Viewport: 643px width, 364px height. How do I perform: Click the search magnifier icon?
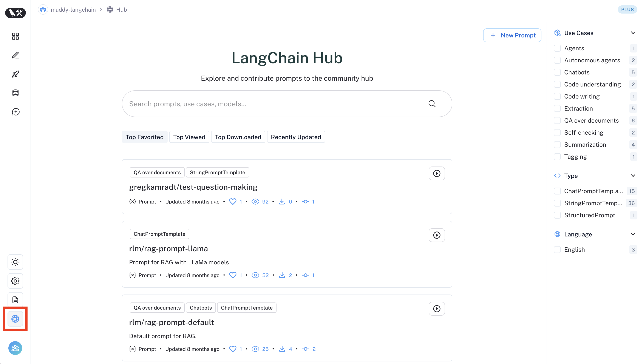(x=432, y=104)
